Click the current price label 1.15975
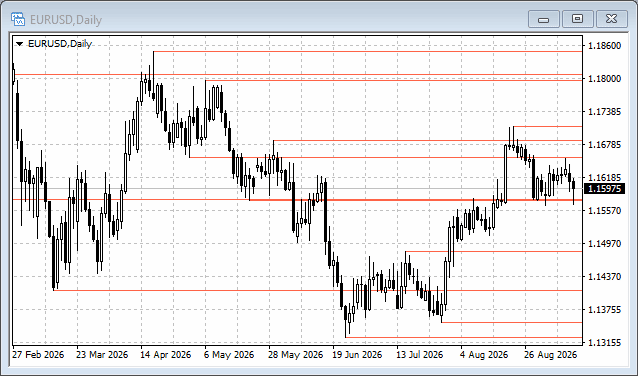Image resolution: width=638 pixels, height=376 pixels. pos(605,188)
